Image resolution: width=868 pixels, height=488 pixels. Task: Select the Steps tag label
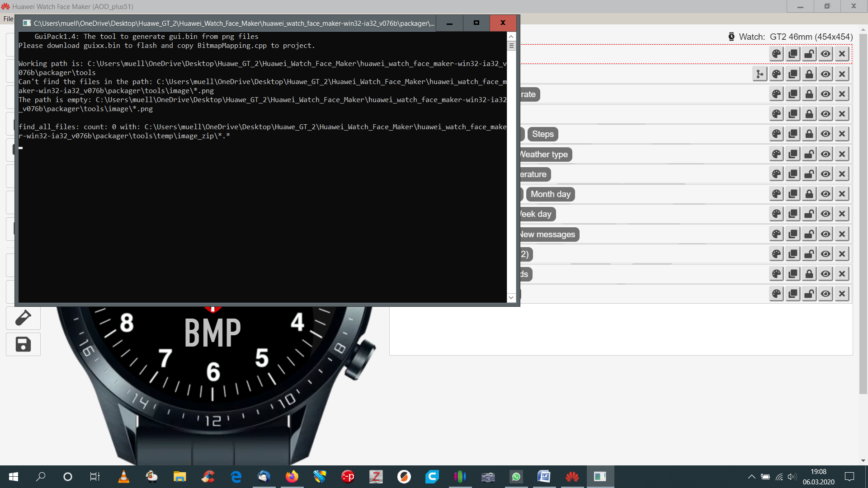[x=543, y=134]
